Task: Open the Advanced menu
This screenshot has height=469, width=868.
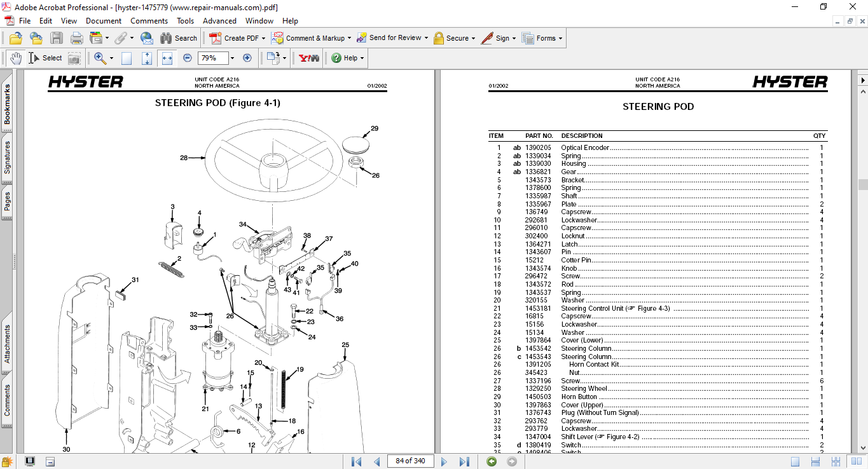Action: 219,21
